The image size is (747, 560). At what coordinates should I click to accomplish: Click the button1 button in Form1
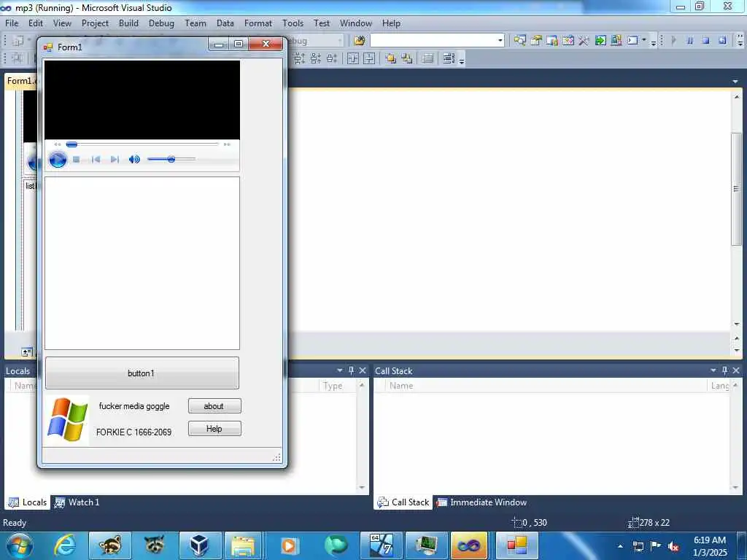click(x=142, y=373)
